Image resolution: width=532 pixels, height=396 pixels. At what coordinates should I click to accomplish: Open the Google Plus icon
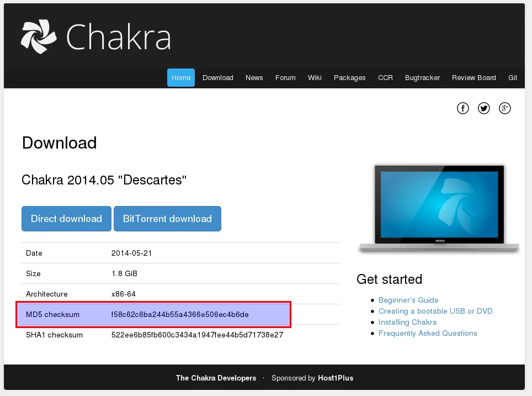pyautogui.click(x=505, y=108)
